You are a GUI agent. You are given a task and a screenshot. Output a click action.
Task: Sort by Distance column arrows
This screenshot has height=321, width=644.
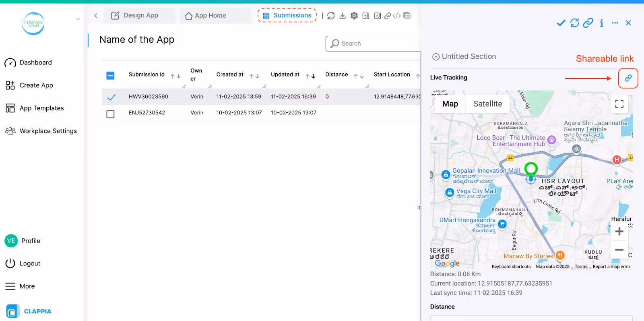click(359, 76)
